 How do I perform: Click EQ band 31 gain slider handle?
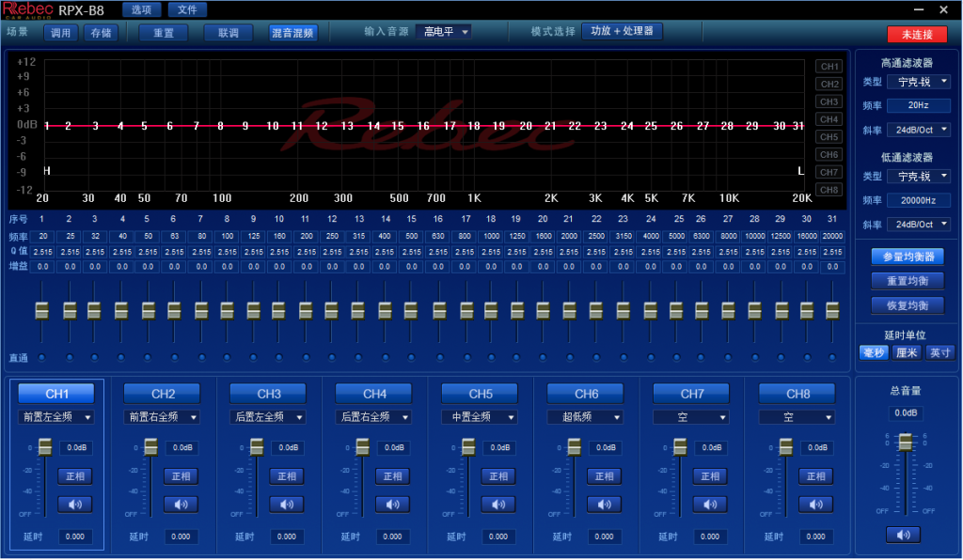pyautogui.click(x=832, y=311)
